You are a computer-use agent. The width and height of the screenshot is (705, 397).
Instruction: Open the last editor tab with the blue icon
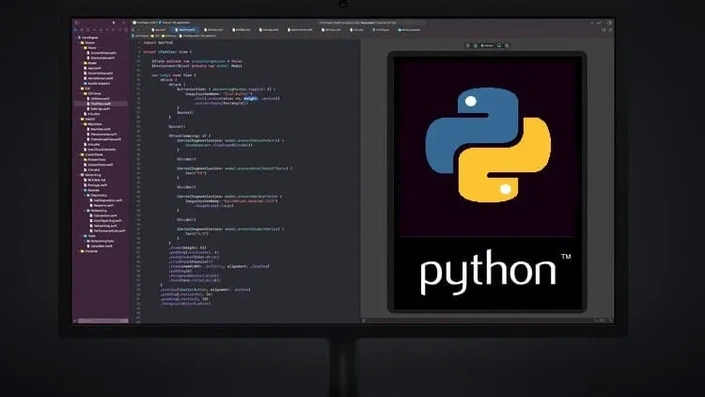tap(409, 30)
